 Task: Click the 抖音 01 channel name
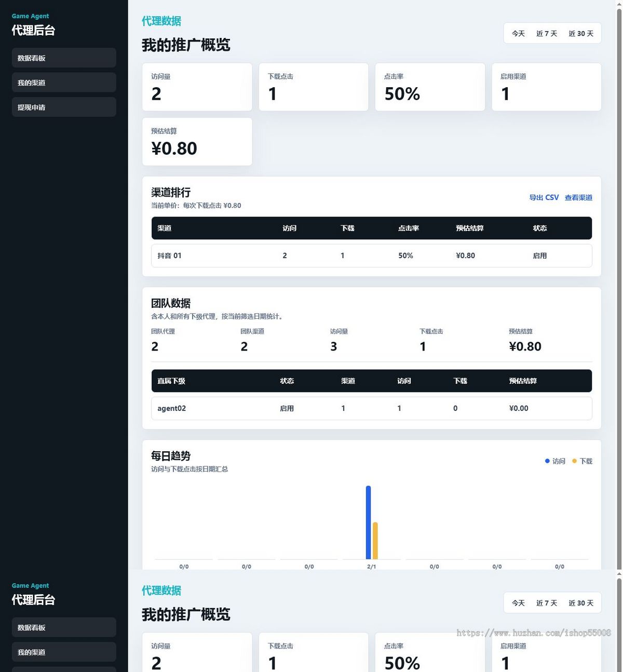coord(169,256)
